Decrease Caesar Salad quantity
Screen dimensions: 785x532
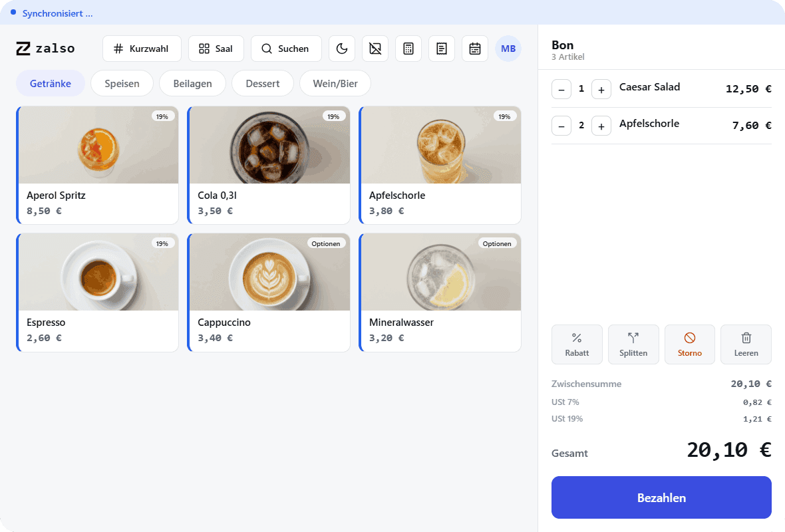tap(561, 90)
